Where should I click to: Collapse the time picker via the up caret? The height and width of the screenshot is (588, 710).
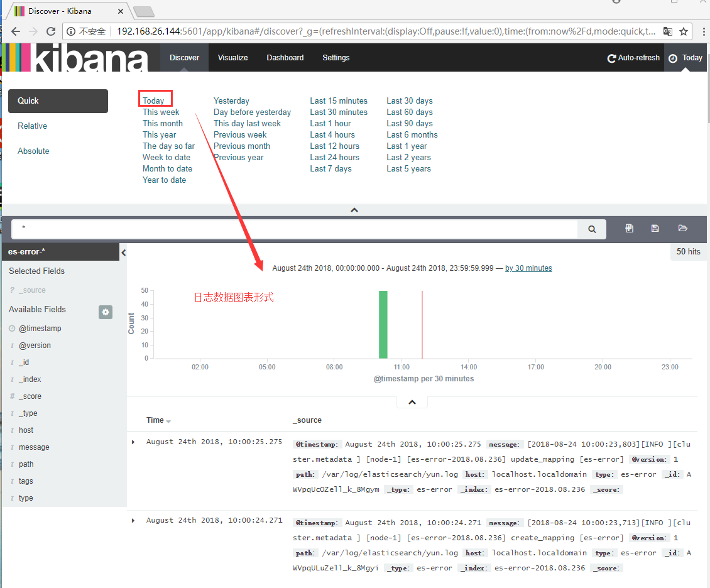pyautogui.click(x=354, y=210)
